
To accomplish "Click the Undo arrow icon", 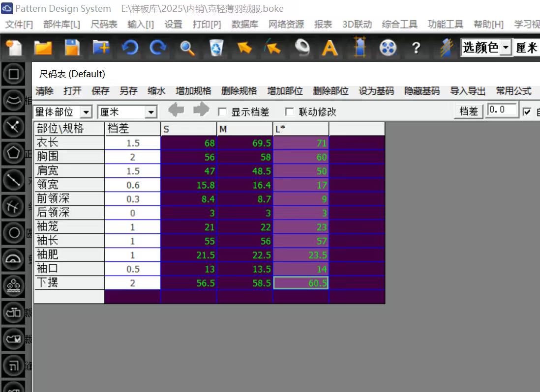I will (130, 48).
